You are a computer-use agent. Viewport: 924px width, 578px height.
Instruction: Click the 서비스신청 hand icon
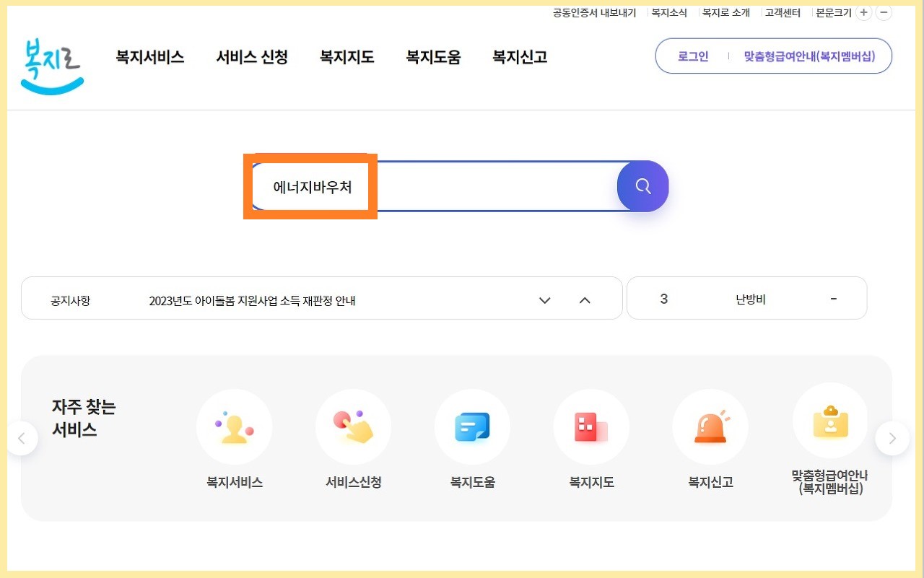[353, 426]
